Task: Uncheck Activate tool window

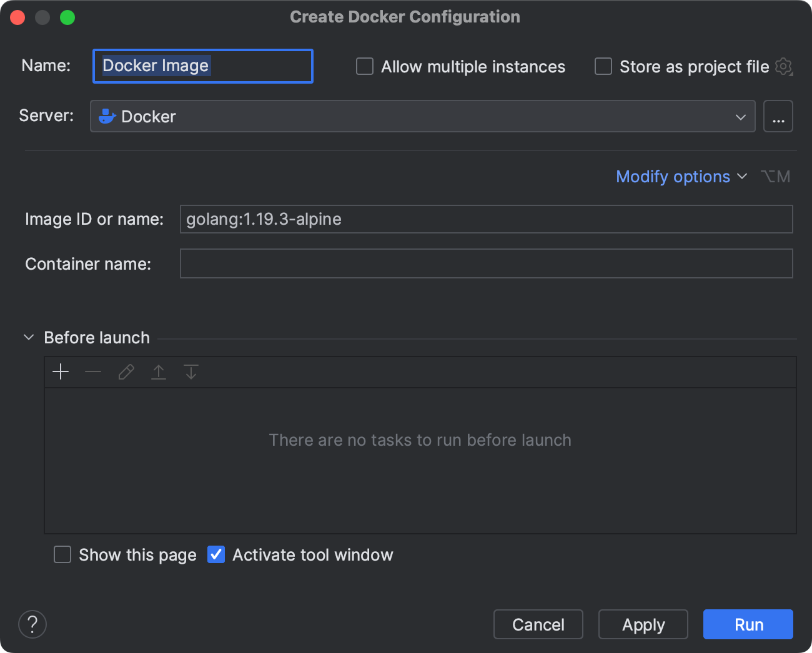Action: pyautogui.click(x=215, y=554)
